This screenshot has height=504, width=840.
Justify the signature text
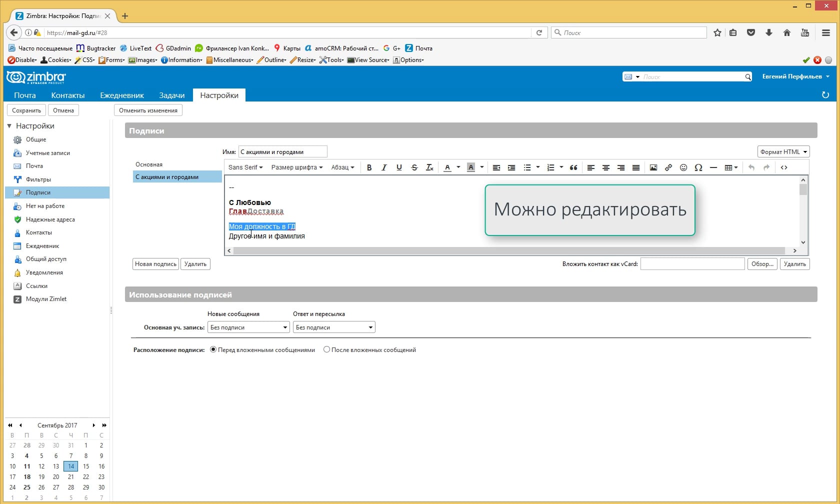635,167
